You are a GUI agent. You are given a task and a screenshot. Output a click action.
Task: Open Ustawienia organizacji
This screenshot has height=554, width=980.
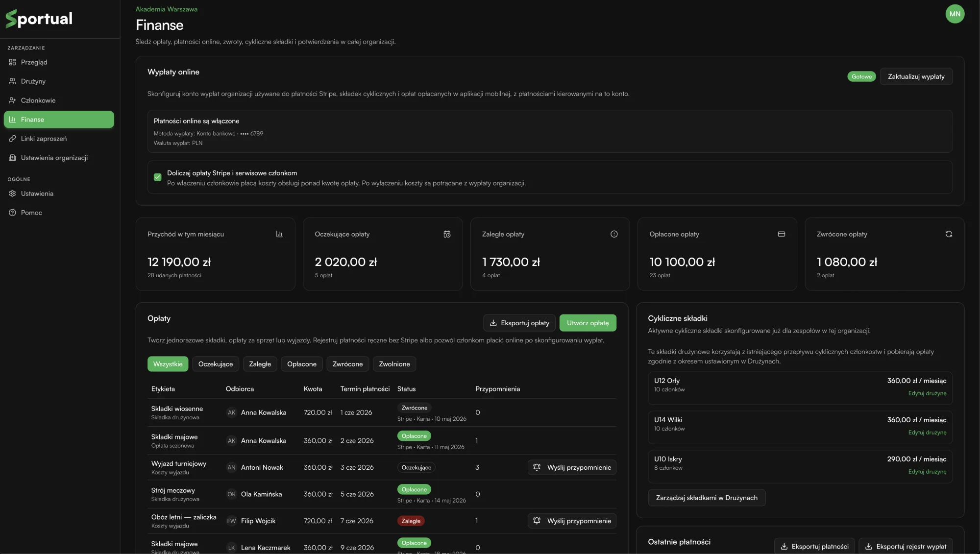pyautogui.click(x=59, y=158)
